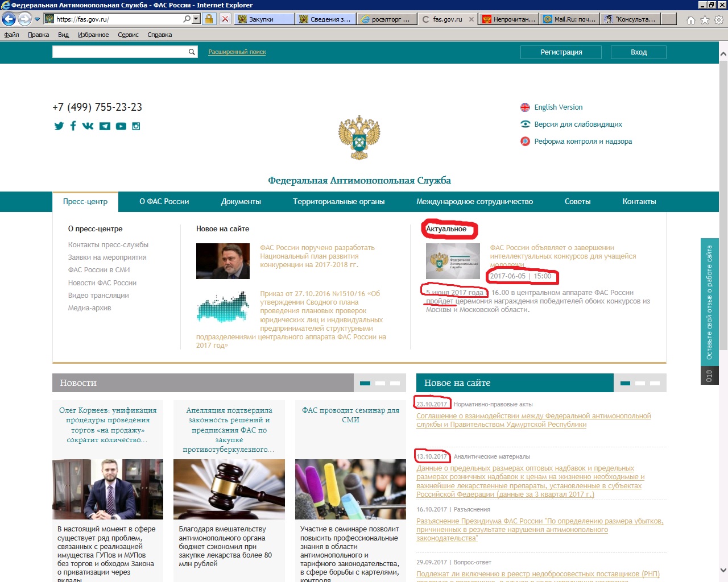
Task: Open the FAS Twitter page icon
Action: 59,126
